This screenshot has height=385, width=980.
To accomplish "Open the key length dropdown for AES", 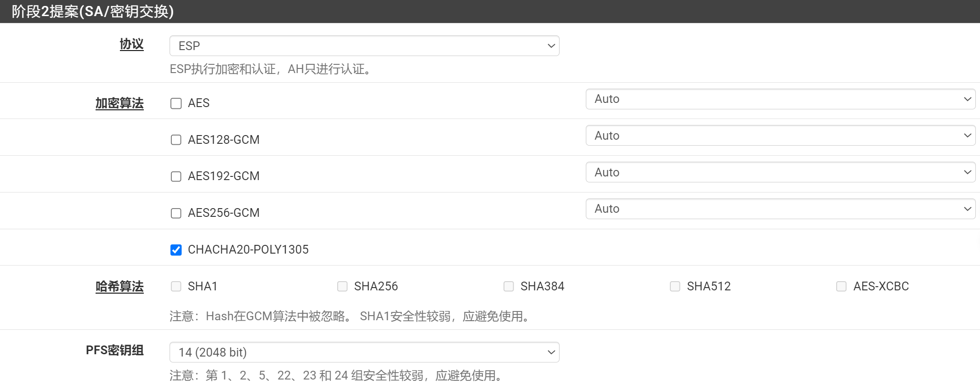I will point(780,99).
